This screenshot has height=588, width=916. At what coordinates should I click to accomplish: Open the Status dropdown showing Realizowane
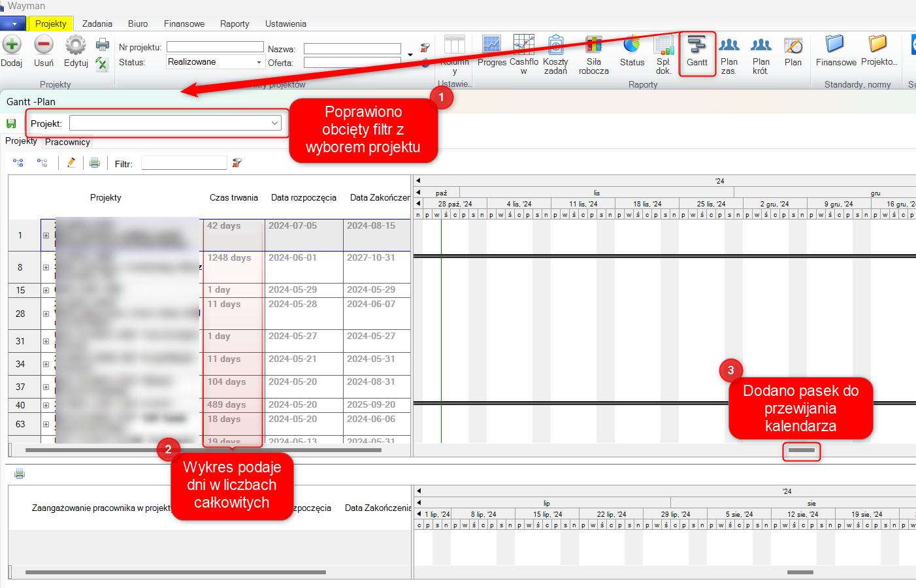click(x=214, y=62)
